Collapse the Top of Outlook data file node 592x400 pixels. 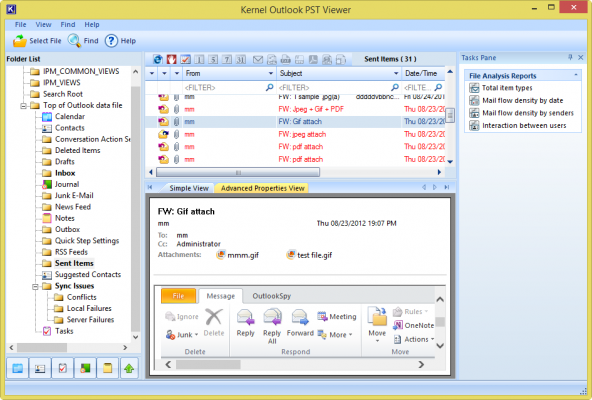click(23, 106)
